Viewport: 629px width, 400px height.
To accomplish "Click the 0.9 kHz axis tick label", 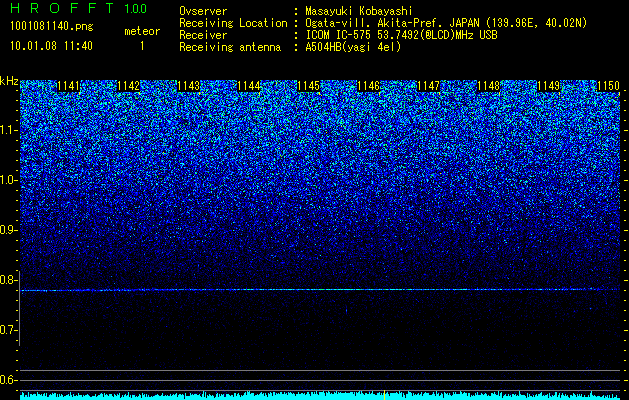I will (8, 230).
